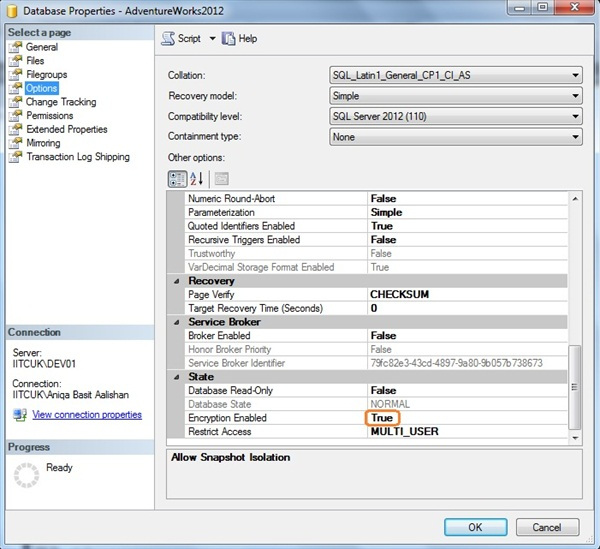Click scrollbar down arrow in options grid
The image size is (600, 549).
click(x=575, y=438)
